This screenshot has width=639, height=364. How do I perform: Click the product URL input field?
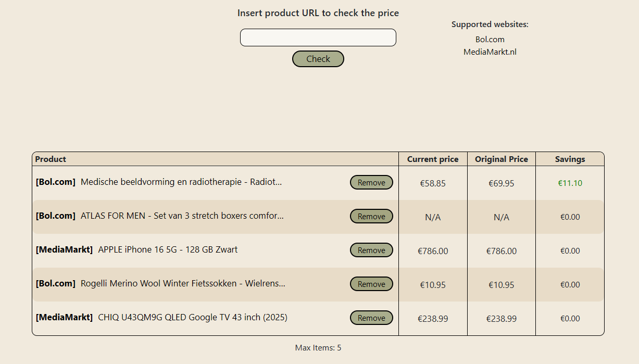[x=318, y=37]
